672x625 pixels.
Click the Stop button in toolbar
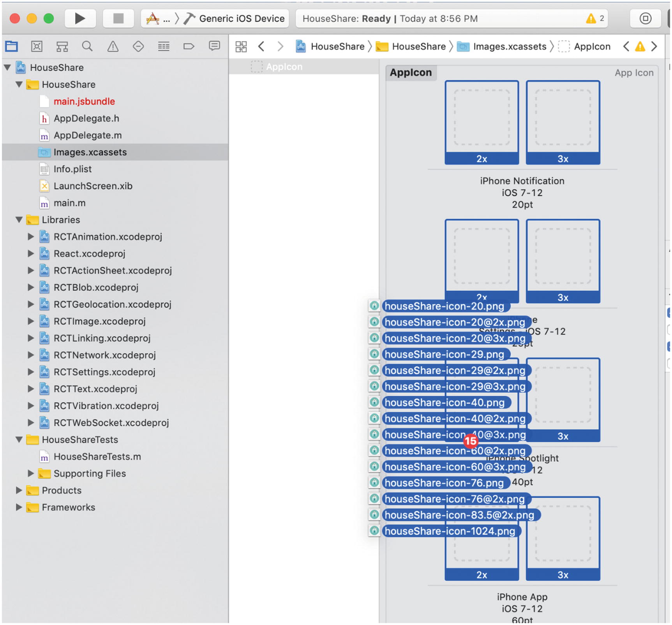(118, 18)
